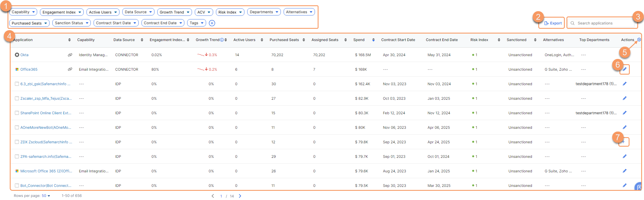Click edit pencil for Office365 row
644x200 pixels.
[624, 69]
